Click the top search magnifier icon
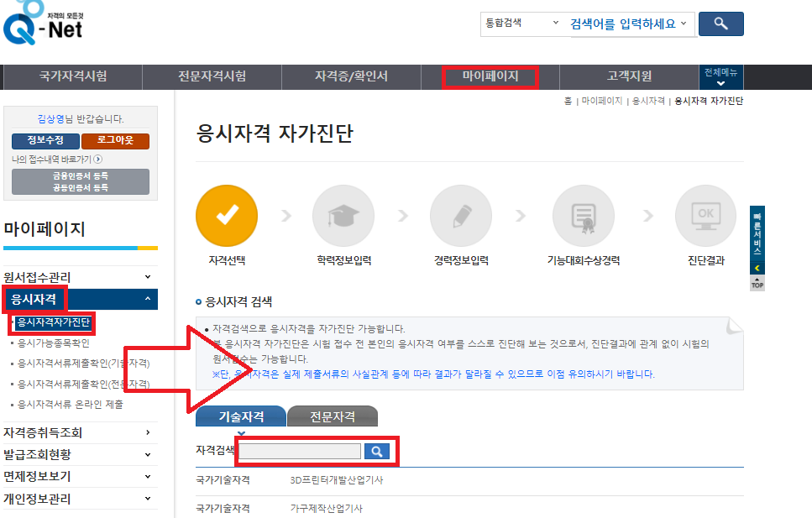This screenshot has width=812, height=518. pos(720,24)
